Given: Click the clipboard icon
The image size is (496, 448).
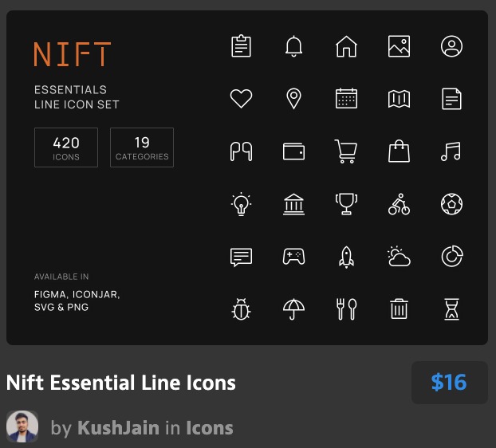Looking at the screenshot, I should pyautogui.click(x=241, y=46).
